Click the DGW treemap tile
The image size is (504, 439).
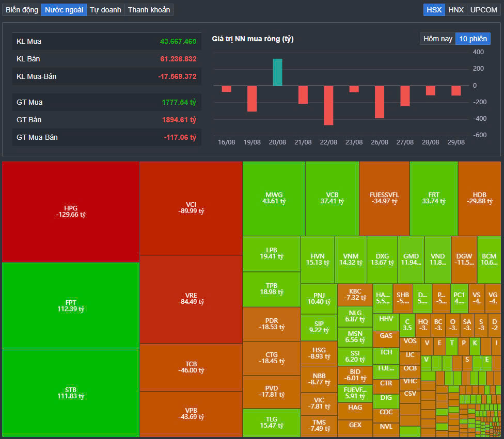point(464,259)
